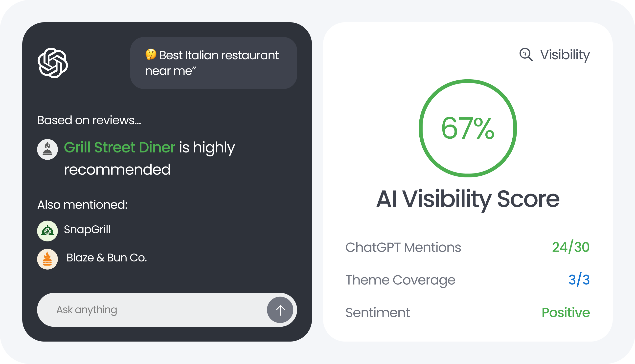Click the Visibility magnifier icon

pos(526,55)
